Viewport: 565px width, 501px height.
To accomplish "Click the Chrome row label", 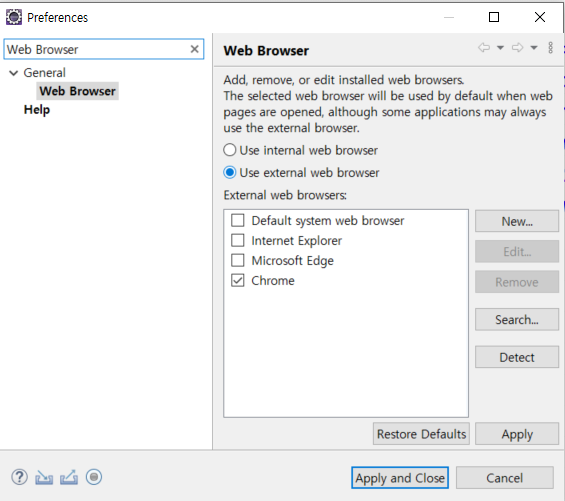I will click(273, 280).
